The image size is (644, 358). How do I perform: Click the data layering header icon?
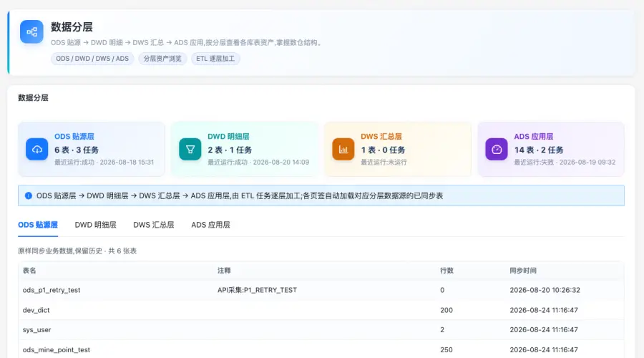[x=31, y=32]
